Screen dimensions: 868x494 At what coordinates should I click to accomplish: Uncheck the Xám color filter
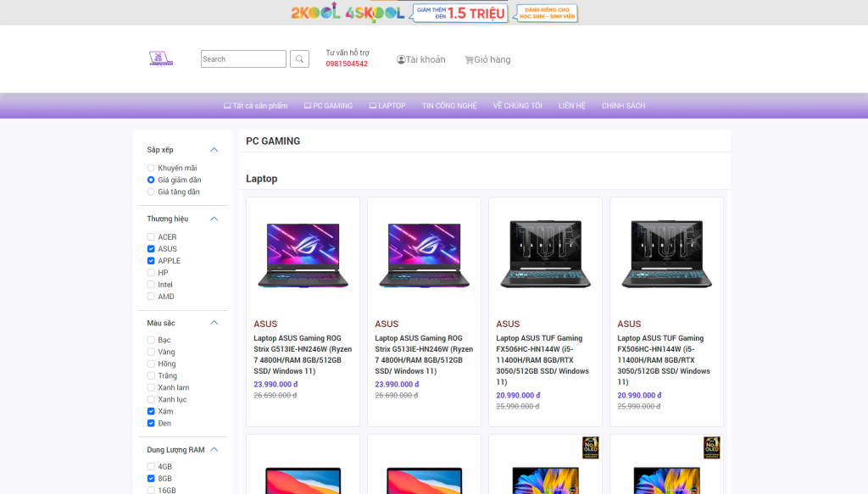151,411
